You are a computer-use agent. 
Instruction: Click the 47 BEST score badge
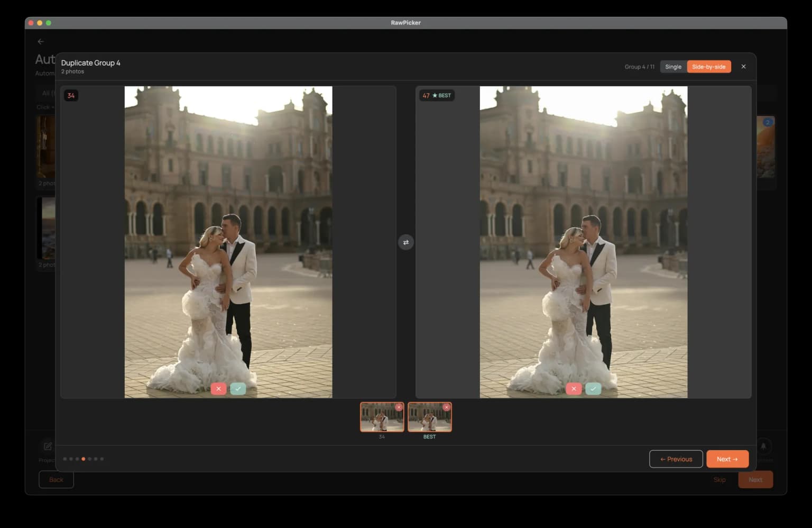click(437, 96)
